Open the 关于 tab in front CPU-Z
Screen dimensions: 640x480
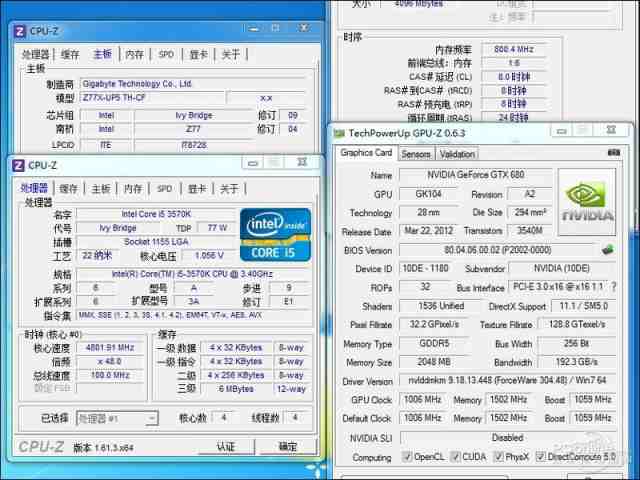[229, 189]
